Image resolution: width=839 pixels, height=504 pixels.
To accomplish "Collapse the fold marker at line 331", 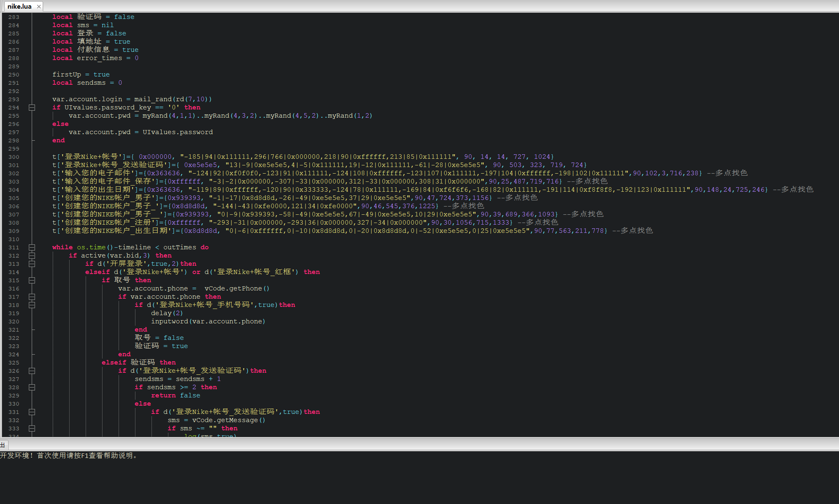I will (x=32, y=412).
